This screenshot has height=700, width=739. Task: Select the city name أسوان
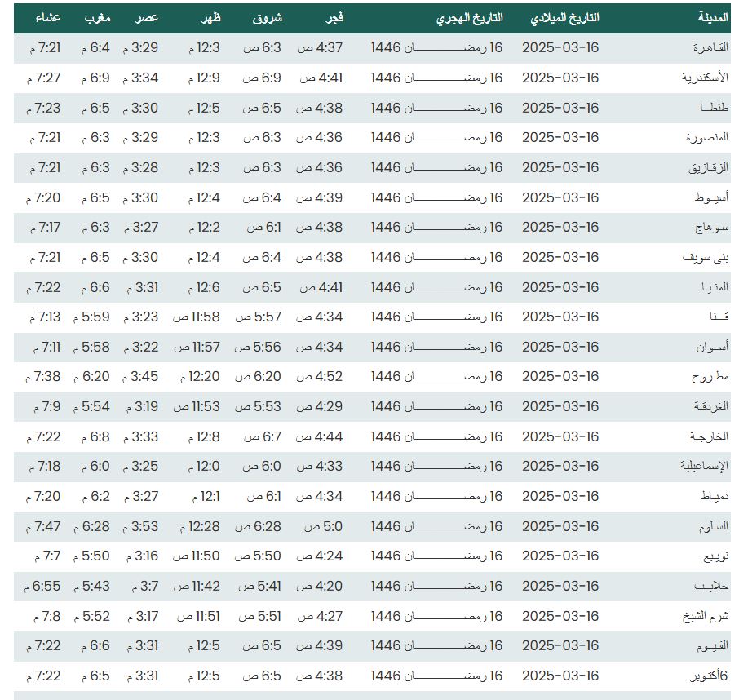pyautogui.click(x=712, y=348)
